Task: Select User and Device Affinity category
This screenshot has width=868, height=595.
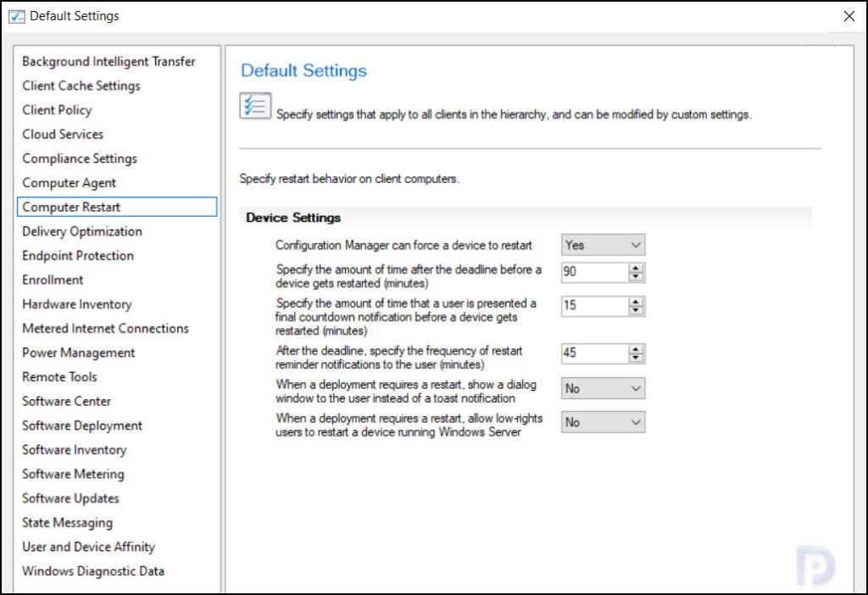Action: (88, 547)
